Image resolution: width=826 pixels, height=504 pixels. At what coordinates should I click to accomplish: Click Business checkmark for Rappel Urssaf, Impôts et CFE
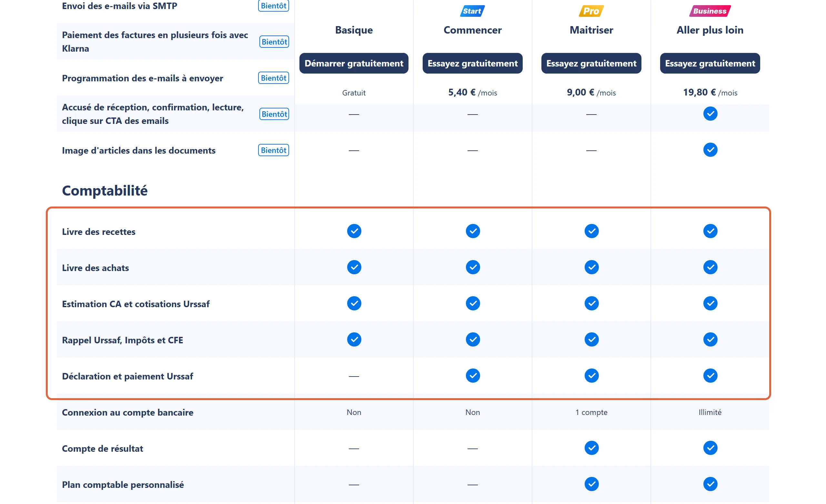click(x=710, y=339)
